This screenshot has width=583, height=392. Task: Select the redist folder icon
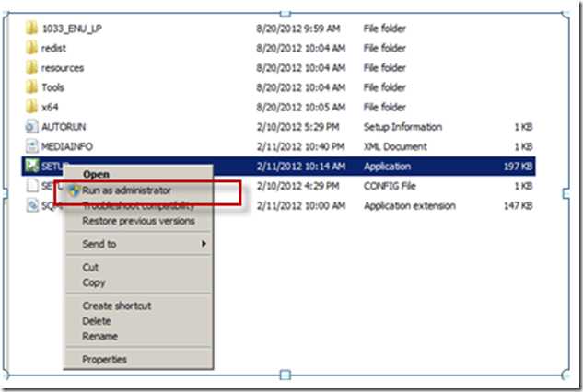[x=31, y=48]
